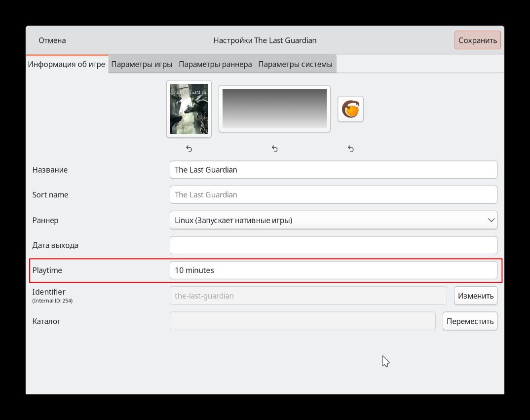Click the Sort name label
The width and height of the screenshot is (530, 420).
coord(50,195)
